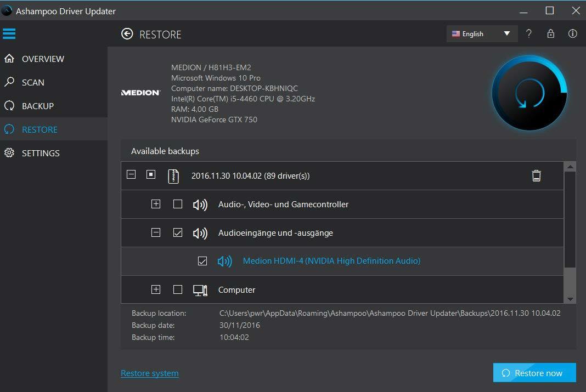The height and width of the screenshot is (392, 586).
Task: Click the backup date 30/11/2016
Action: 240,325
